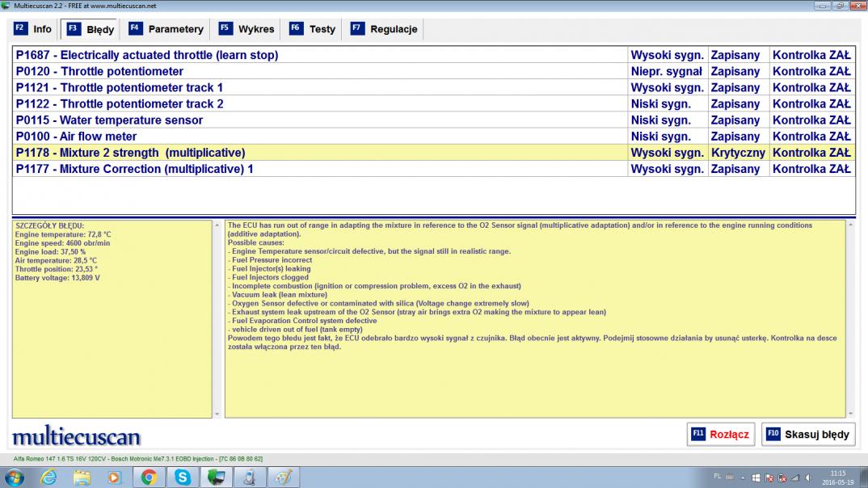The height and width of the screenshot is (488, 868).
Task: Open Action Center flag icon
Action: click(769, 477)
